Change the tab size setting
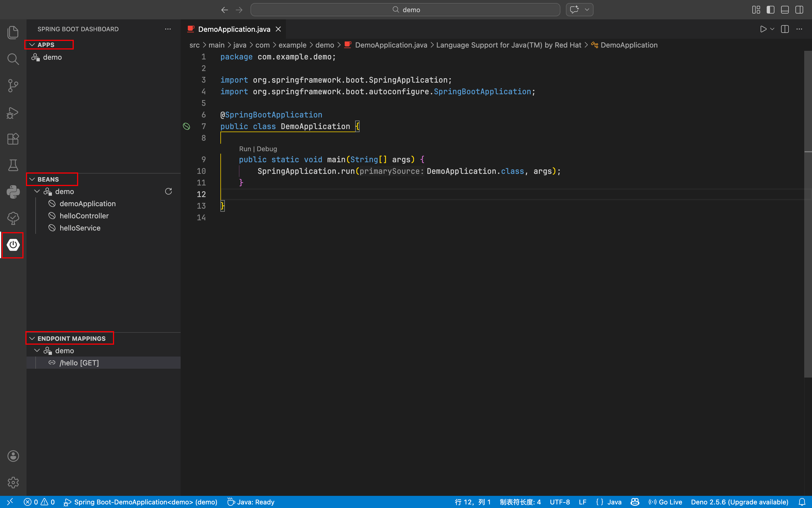The image size is (812, 508). [520, 502]
